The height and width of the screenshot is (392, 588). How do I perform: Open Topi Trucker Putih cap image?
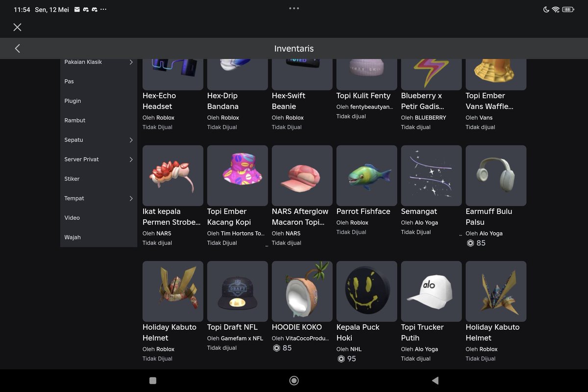(x=432, y=291)
